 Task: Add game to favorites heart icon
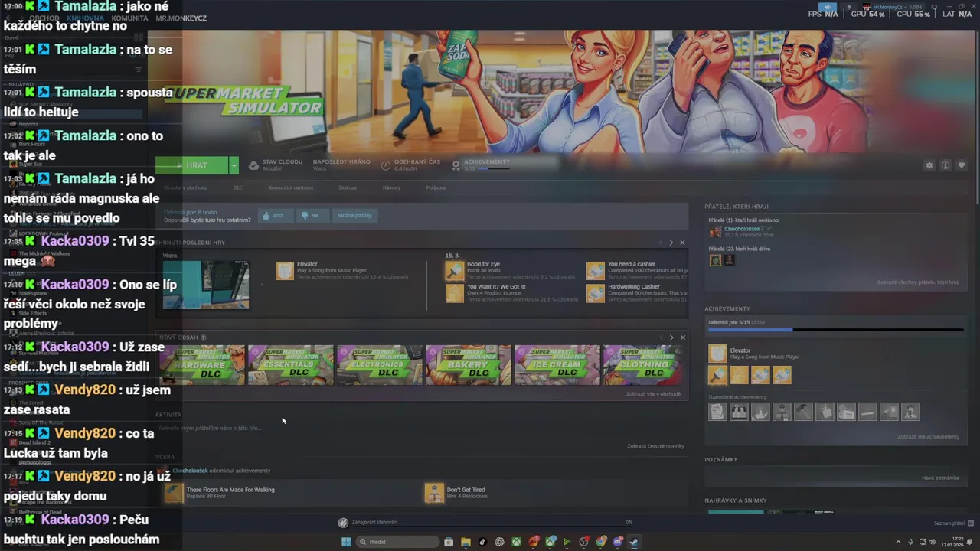(962, 165)
